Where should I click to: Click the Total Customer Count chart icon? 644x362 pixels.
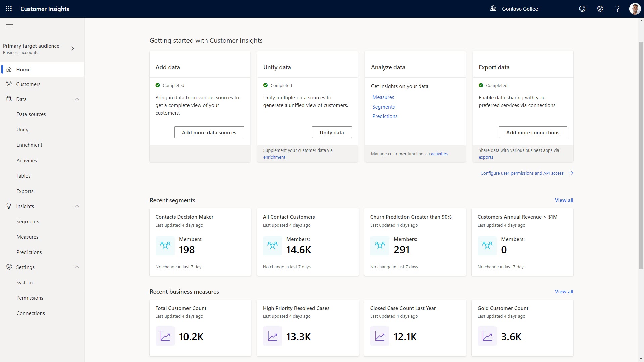pos(165,336)
